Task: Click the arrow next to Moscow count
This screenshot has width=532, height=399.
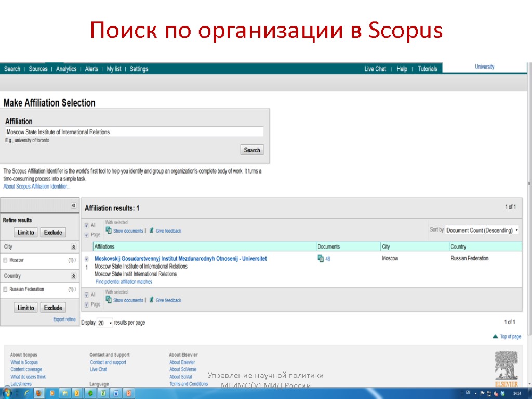Action: coord(75,260)
